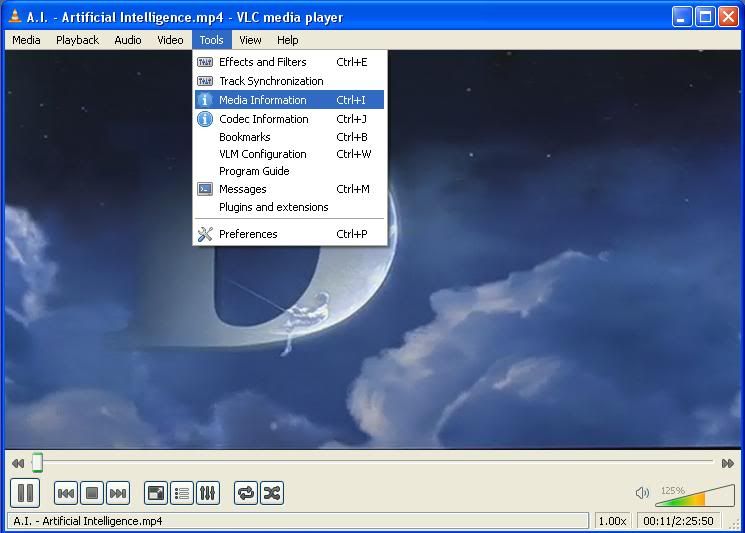Viewport: 745px width, 533px height.
Task: Click the VLC cone title bar icon
Action: 15,16
